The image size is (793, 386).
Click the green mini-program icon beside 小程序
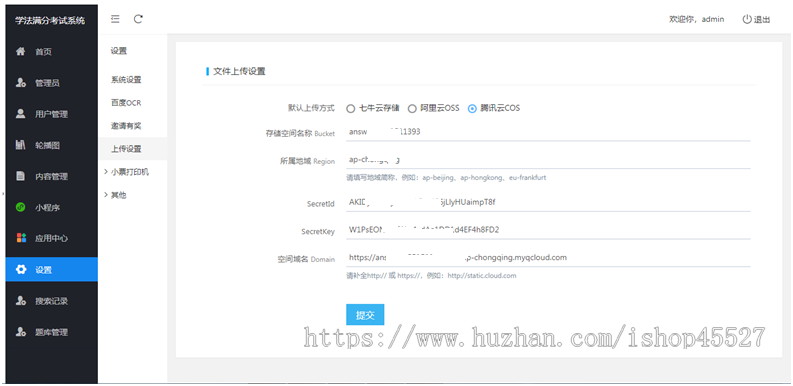point(21,207)
